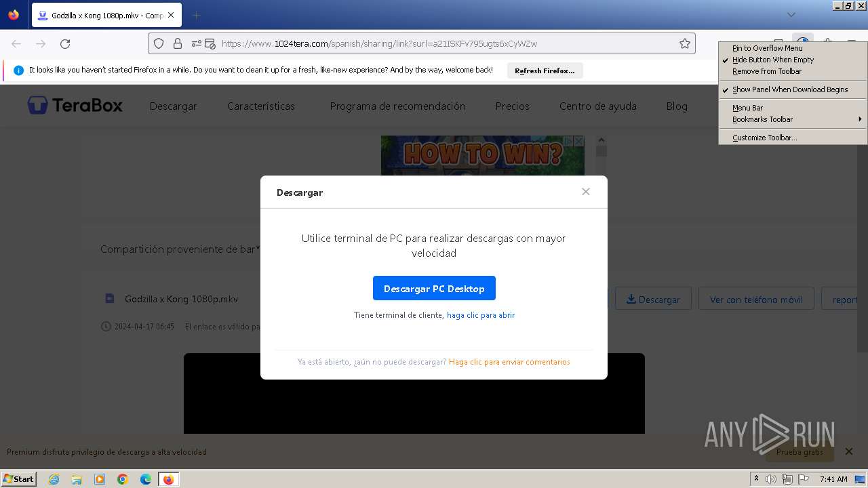The width and height of the screenshot is (868, 488).
Task: Click the clock showing 7:41 AM
Action: click(833, 479)
